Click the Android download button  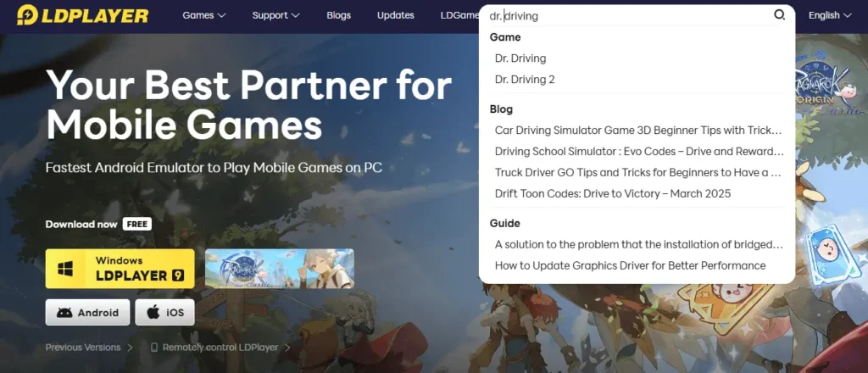[x=87, y=313]
